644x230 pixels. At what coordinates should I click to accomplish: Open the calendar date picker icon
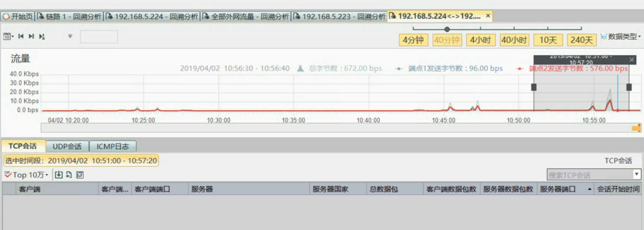[x=7, y=36]
